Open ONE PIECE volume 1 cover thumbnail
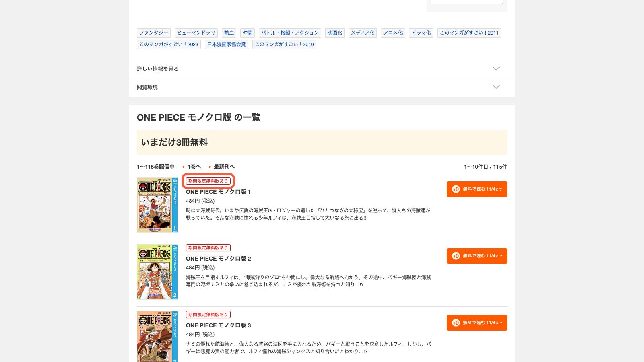Viewport: 644px width, 362px height. coord(157,205)
